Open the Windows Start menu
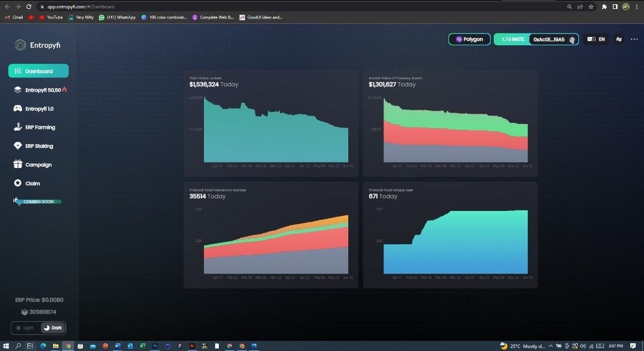 (x=6, y=346)
